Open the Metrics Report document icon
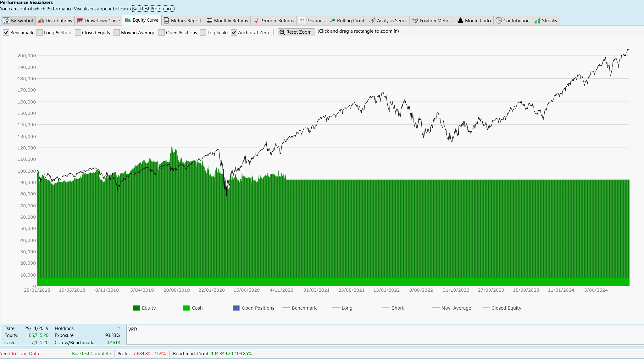 point(167,20)
